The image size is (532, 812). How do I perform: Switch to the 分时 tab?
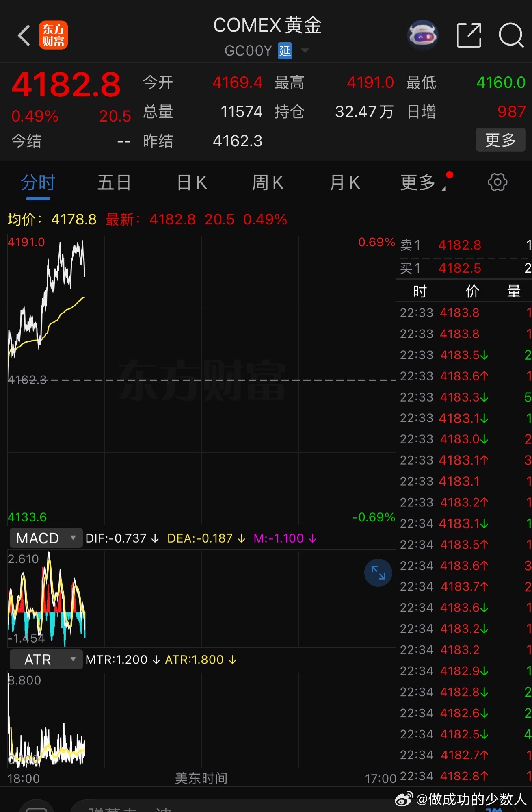(x=38, y=182)
